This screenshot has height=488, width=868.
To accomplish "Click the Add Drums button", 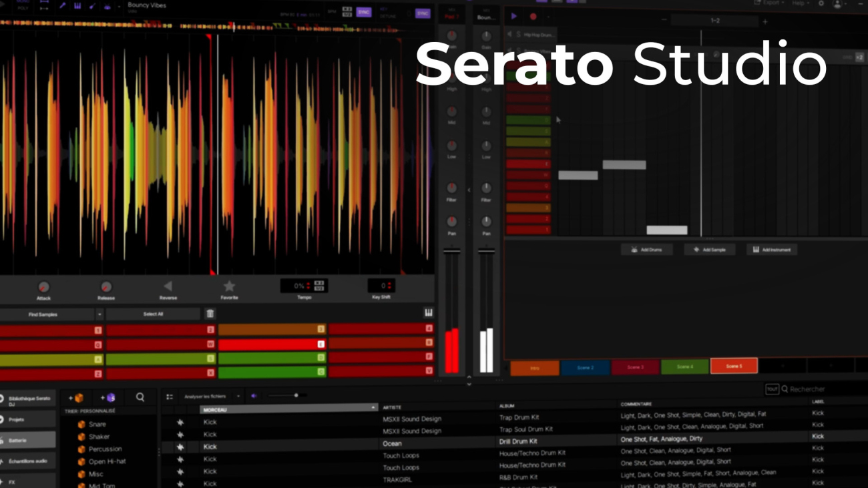I will 646,250.
